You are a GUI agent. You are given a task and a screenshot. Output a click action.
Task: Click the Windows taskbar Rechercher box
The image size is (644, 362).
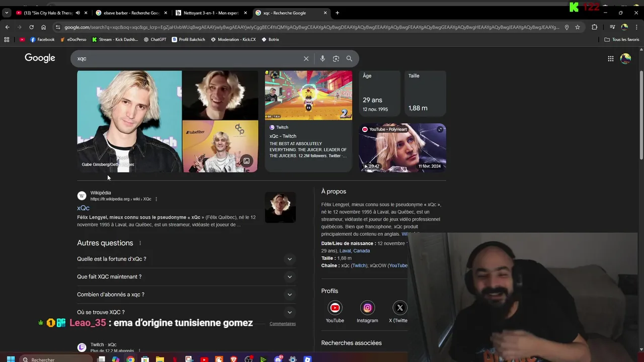click(x=55, y=359)
